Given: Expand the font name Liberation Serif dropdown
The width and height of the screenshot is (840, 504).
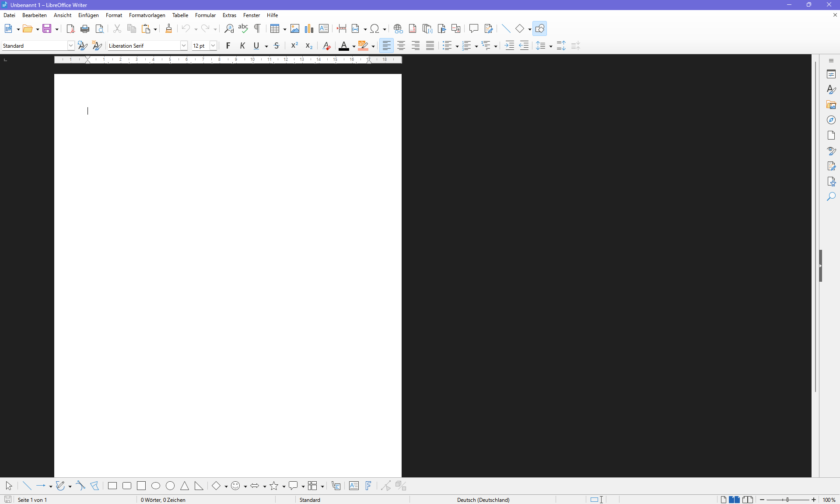Looking at the screenshot, I should (x=184, y=45).
